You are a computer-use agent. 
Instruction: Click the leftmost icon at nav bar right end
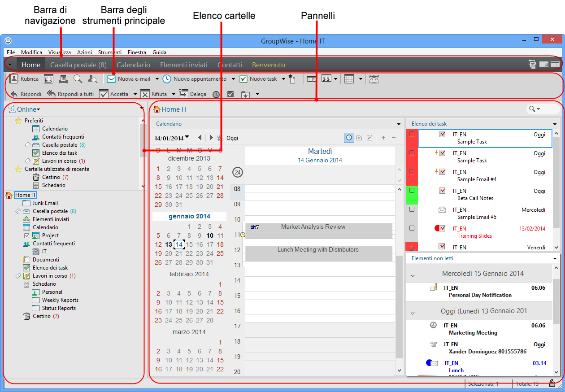pos(533,64)
